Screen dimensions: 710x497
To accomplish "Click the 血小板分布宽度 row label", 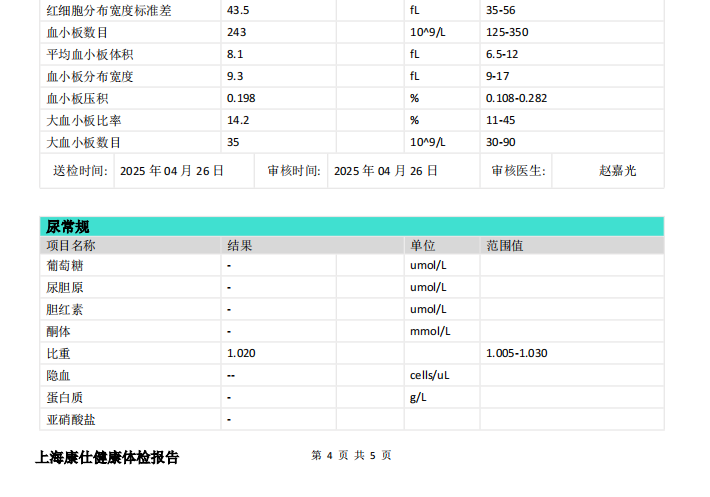I will (90, 76).
